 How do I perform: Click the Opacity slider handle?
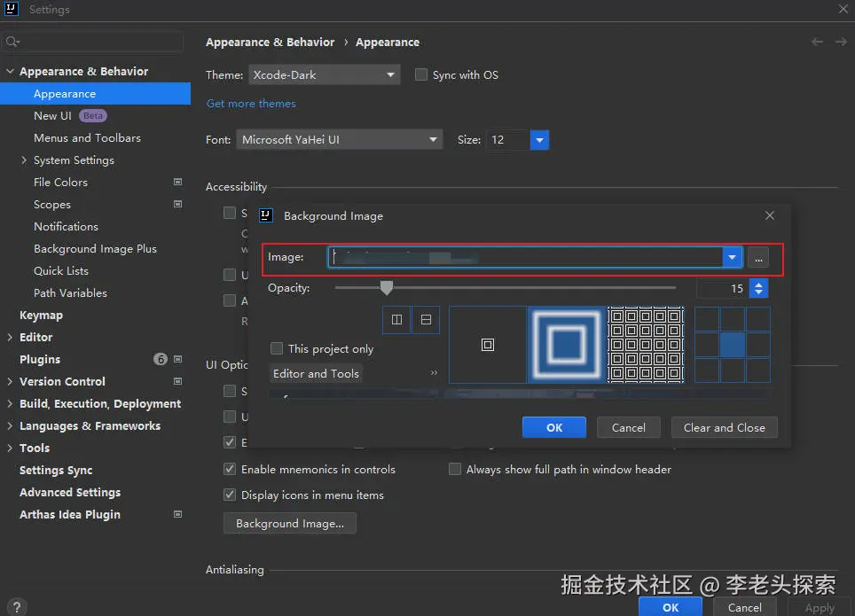coord(387,288)
